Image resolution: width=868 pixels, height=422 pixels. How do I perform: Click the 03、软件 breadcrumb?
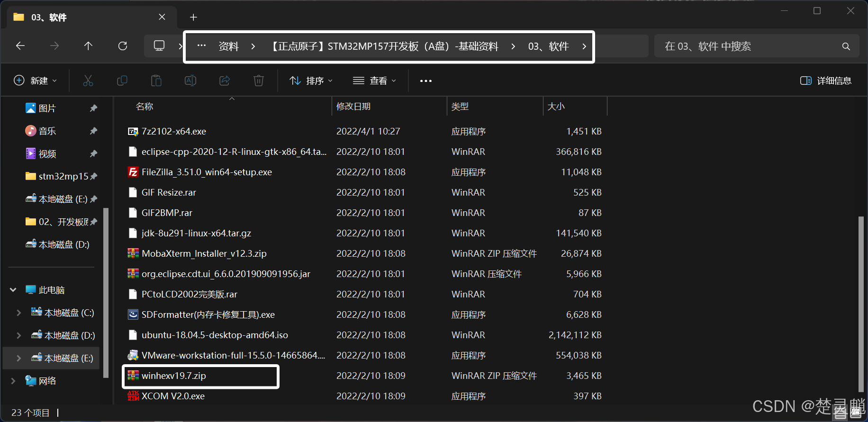click(x=548, y=46)
